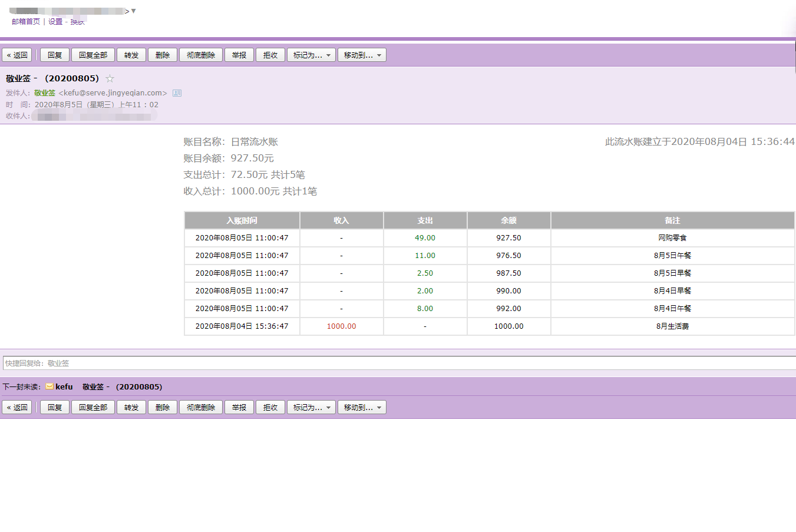The height and width of the screenshot is (532, 796).
Task: Click the 支出总计: 72.50元 共计5笔 line
Action: tap(244, 175)
